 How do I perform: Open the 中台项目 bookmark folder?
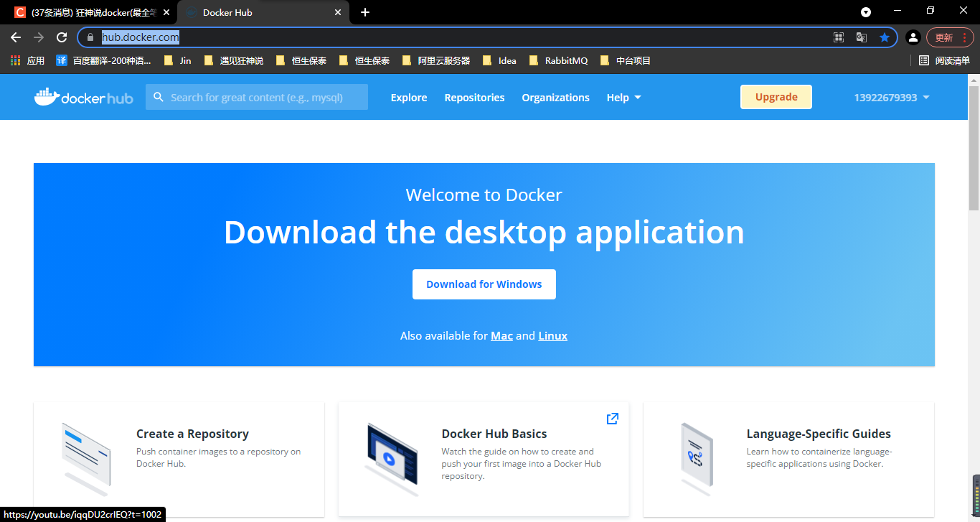[625, 61]
